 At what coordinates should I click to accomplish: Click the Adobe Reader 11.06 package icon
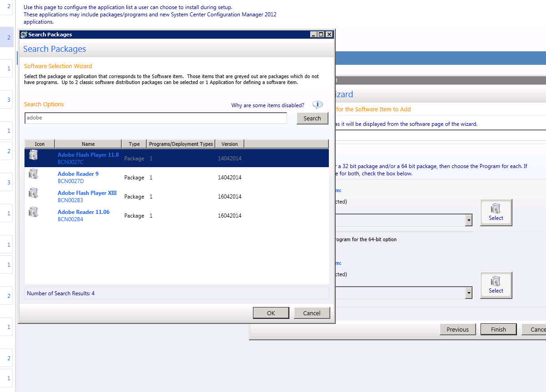pyautogui.click(x=34, y=213)
